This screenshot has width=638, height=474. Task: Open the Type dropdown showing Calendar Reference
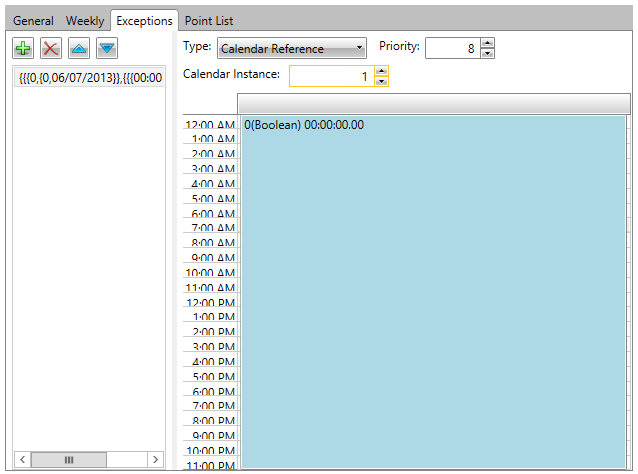tap(292, 48)
